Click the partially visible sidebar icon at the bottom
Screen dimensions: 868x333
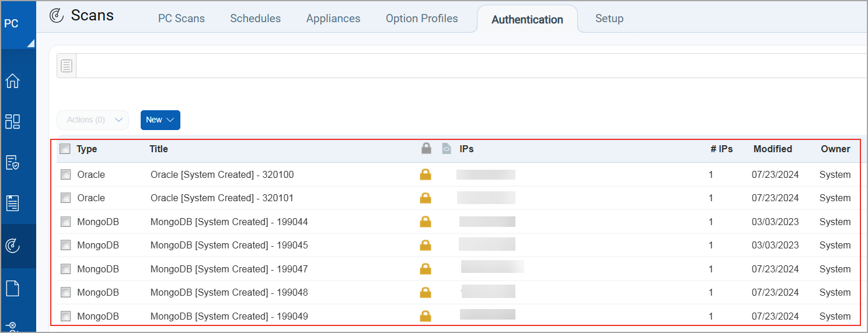(x=12, y=327)
